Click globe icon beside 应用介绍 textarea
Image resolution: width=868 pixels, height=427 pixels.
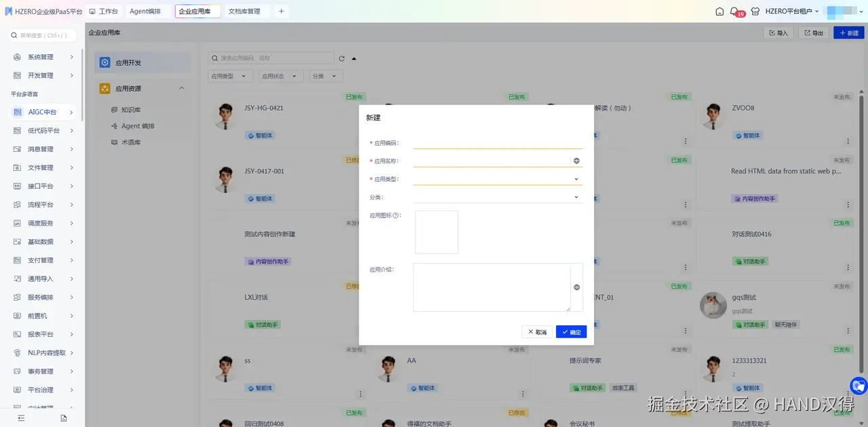point(576,287)
